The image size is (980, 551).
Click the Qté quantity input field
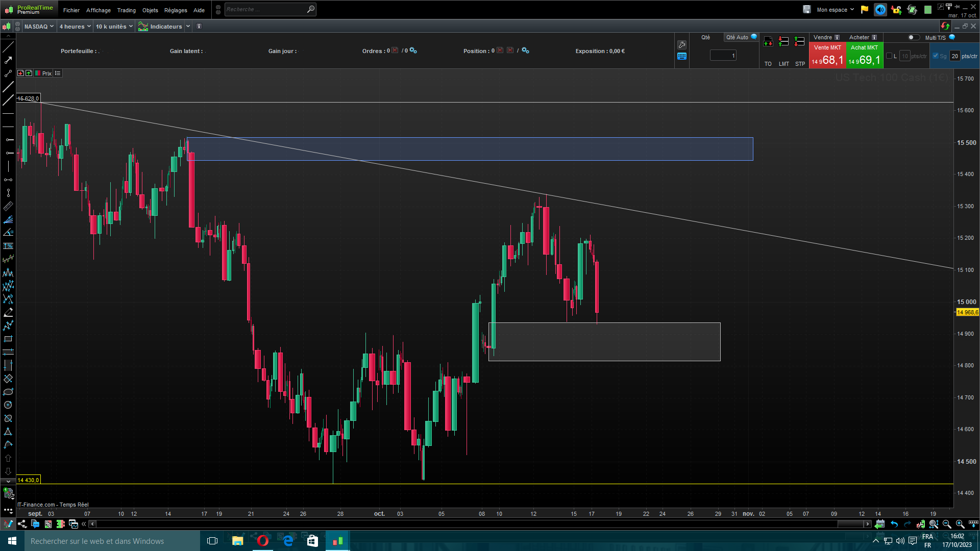click(723, 56)
